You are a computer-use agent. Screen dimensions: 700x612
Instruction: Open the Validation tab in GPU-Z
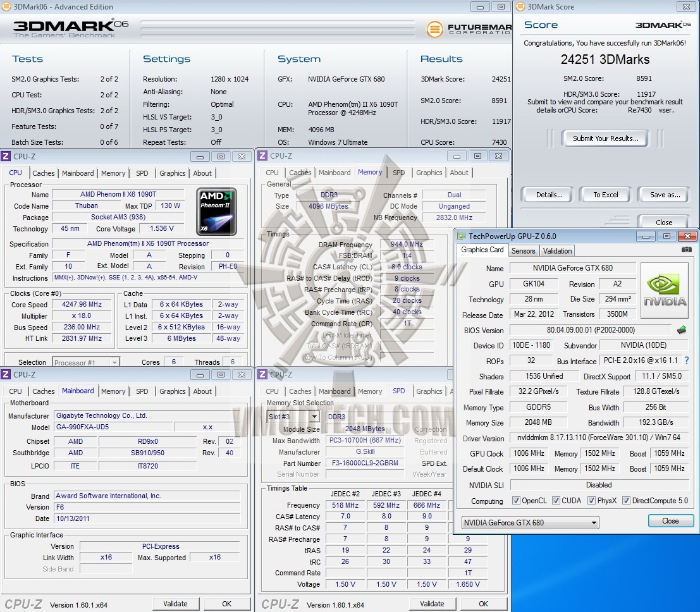coord(557,250)
